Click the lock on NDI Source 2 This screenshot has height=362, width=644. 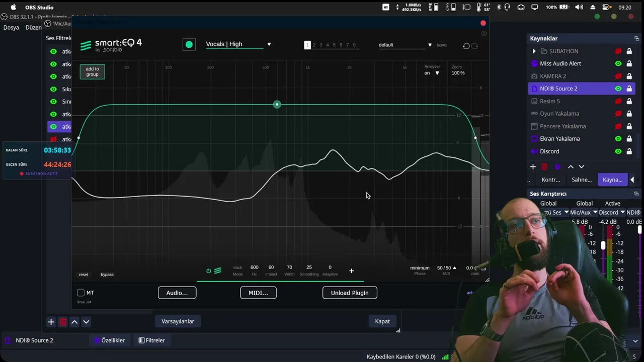tap(629, 88)
